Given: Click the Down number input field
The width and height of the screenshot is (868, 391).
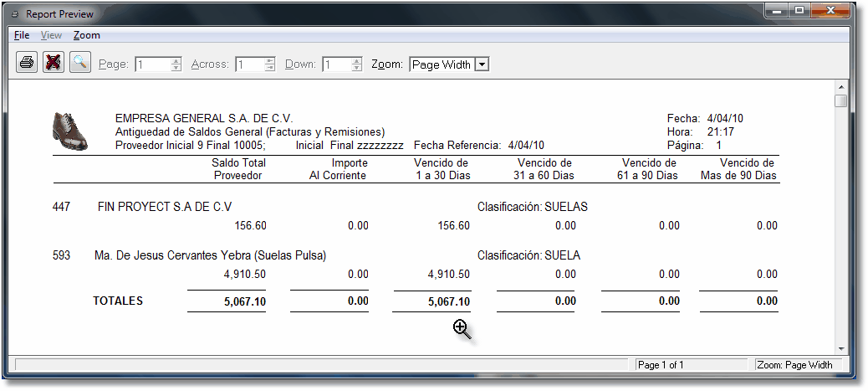Looking at the screenshot, I should coord(336,64).
